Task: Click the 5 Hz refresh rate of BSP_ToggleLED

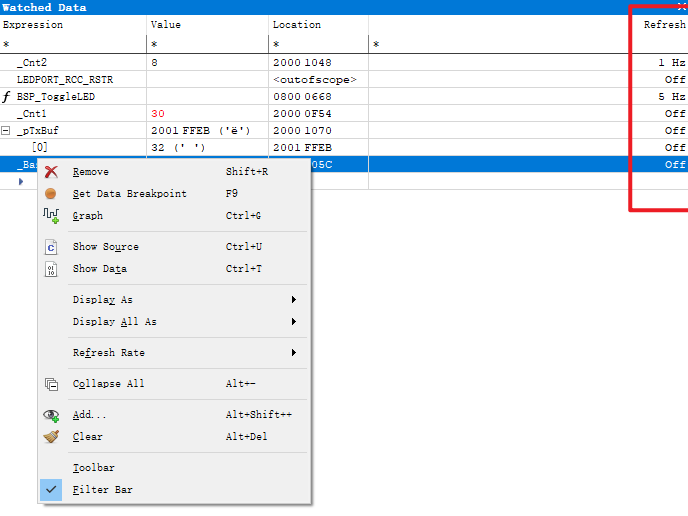Action: tap(672, 97)
